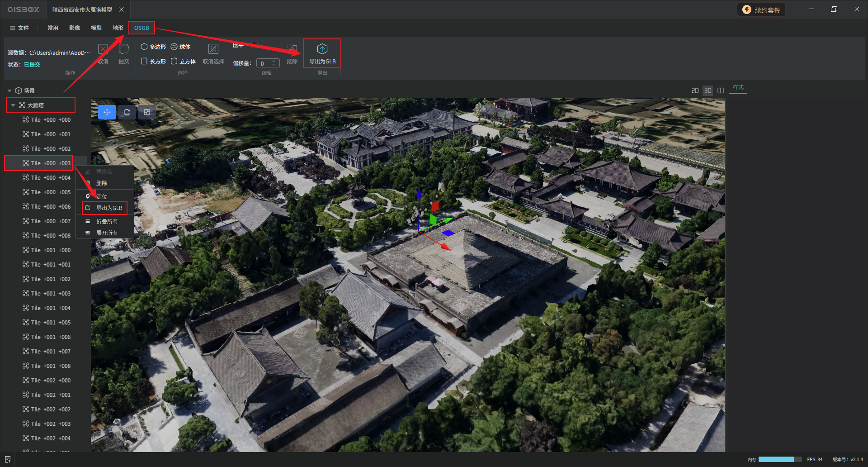This screenshot has height=467, width=868.
Task: Collapse the 大雁塔 node
Action: click(x=13, y=105)
